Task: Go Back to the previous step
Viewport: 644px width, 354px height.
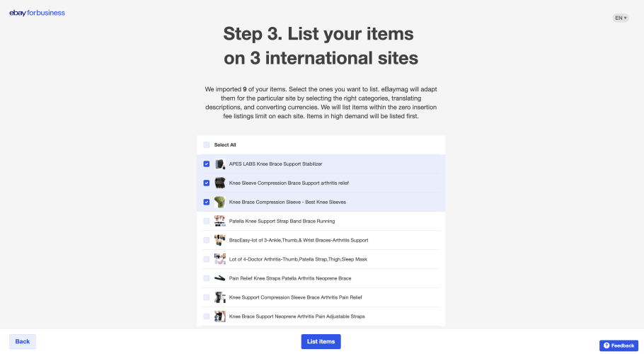Action: pos(23,342)
